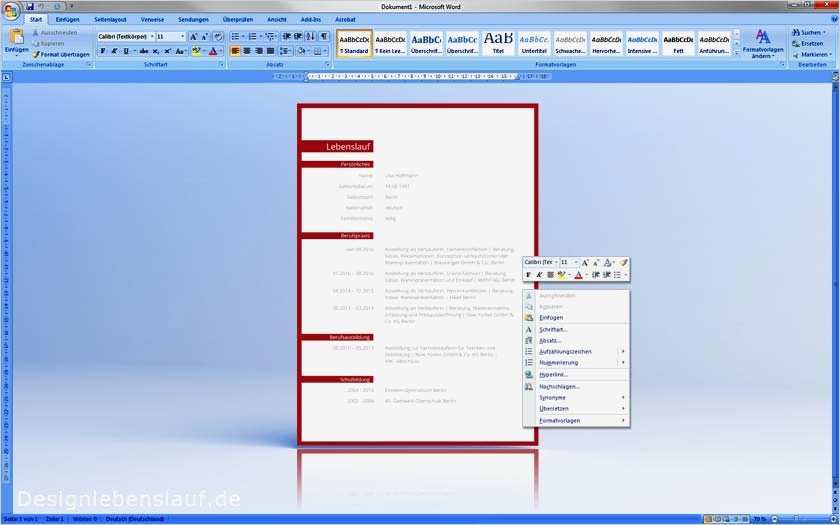Decrease indent in the mini toolbar
840x525 pixels.
point(595,275)
